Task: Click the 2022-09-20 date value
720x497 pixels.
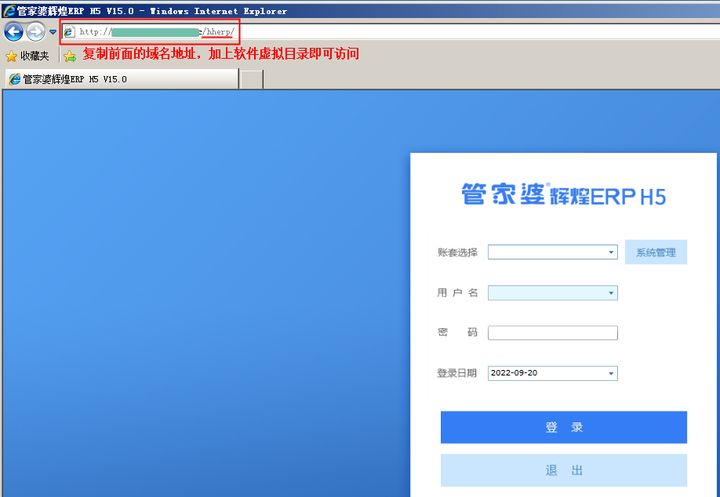Action: point(514,373)
